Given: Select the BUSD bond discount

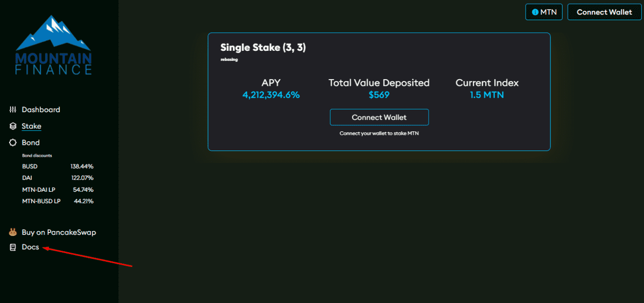Looking at the screenshot, I should pyautogui.click(x=58, y=166).
